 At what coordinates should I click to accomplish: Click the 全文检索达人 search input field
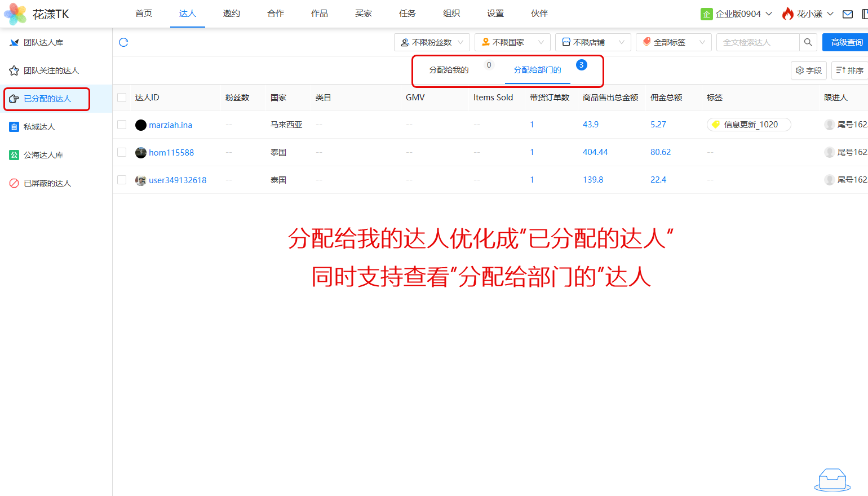click(758, 42)
